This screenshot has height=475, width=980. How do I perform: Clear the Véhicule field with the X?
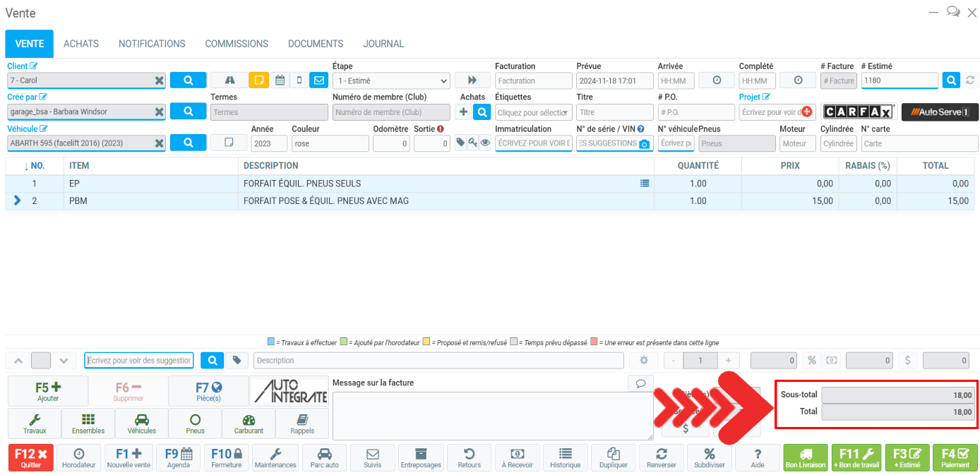coord(160,143)
